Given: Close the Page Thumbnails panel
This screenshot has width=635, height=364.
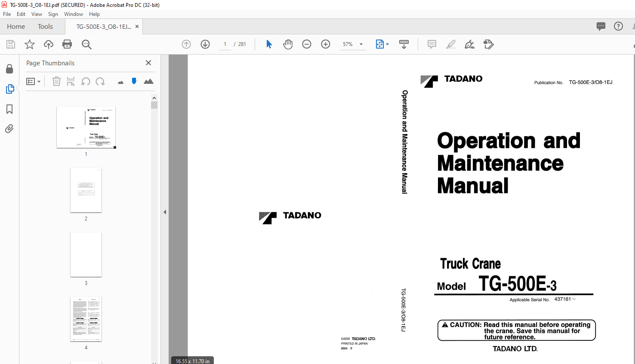Looking at the screenshot, I should (x=148, y=63).
